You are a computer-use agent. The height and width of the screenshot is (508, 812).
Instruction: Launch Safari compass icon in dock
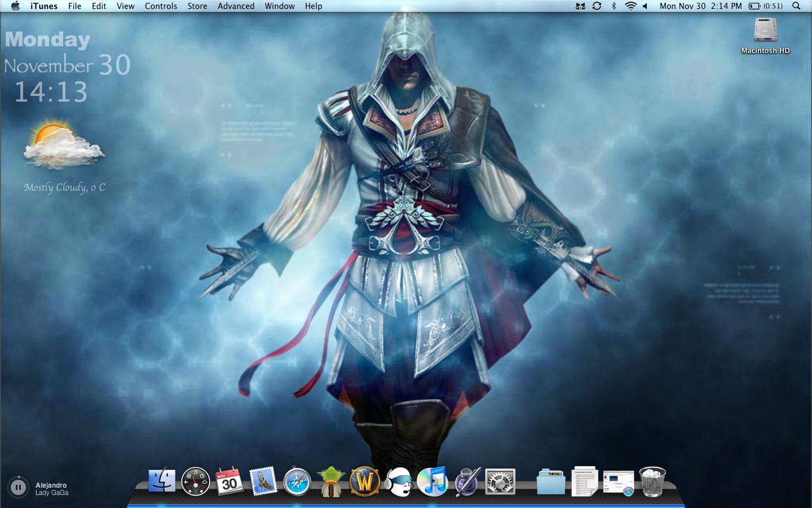pos(297,482)
